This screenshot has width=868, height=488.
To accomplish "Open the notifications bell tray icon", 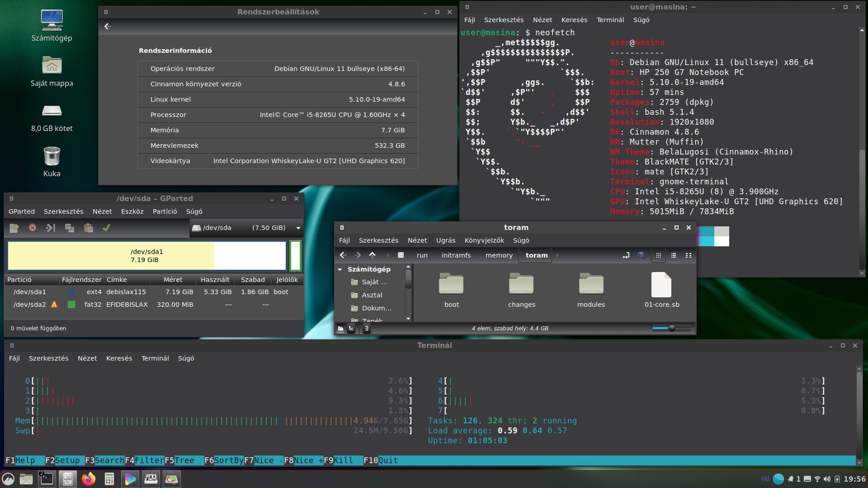I will click(791, 479).
